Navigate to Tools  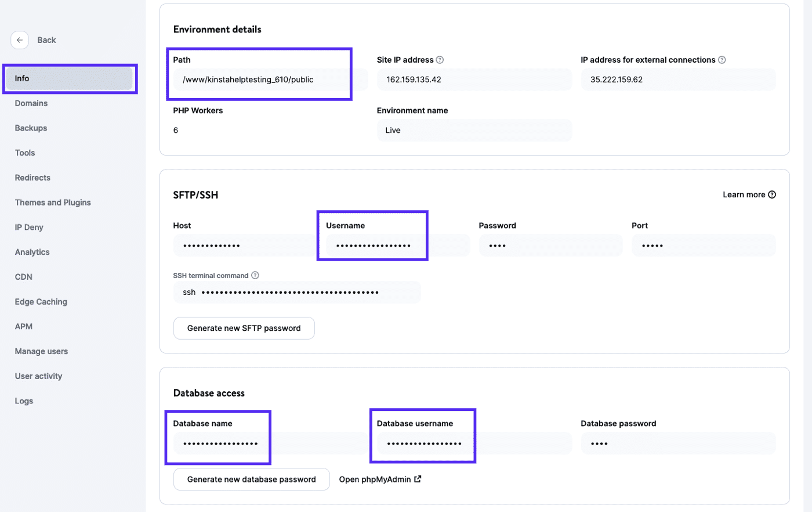coord(25,153)
